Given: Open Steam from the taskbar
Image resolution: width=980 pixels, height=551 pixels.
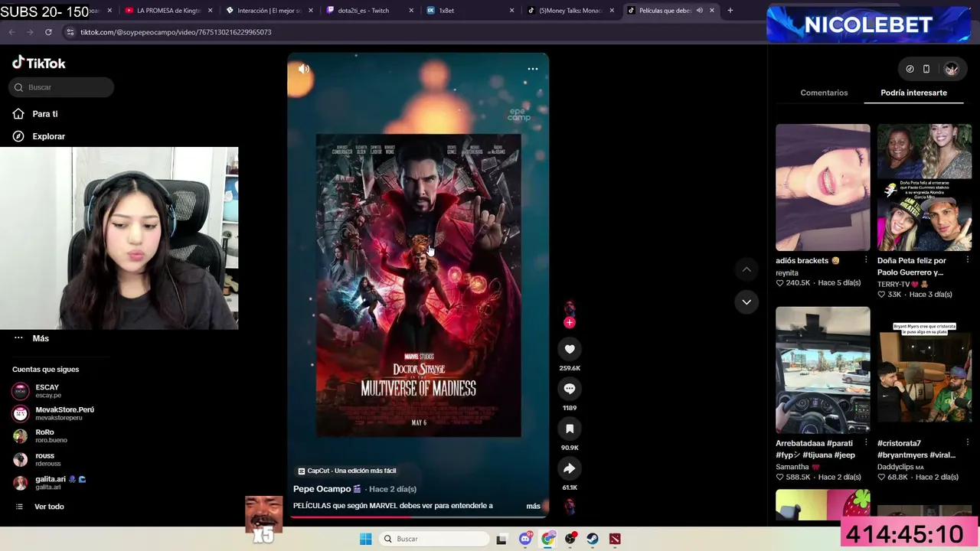Looking at the screenshot, I should [593, 539].
